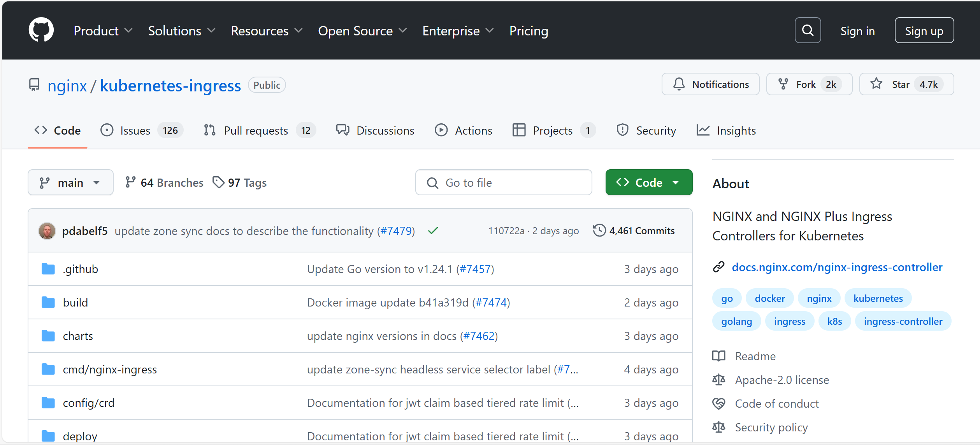Click the cmd/nginx-ingress folder icon
This screenshot has height=445, width=980.
point(48,369)
